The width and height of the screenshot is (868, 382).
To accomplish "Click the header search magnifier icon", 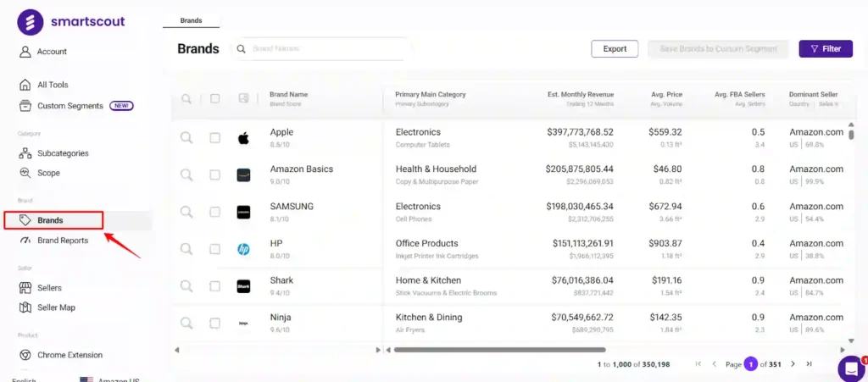I will pyautogui.click(x=186, y=99).
